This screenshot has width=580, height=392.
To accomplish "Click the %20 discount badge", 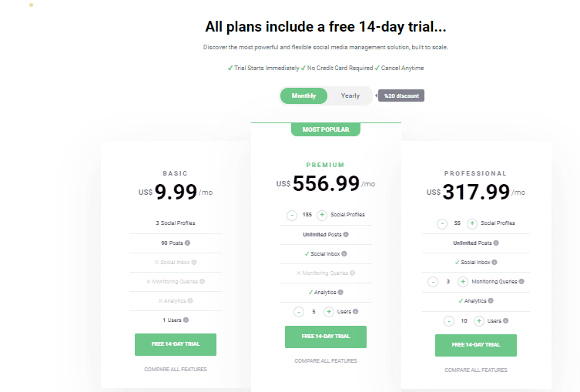I will click(x=401, y=96).
